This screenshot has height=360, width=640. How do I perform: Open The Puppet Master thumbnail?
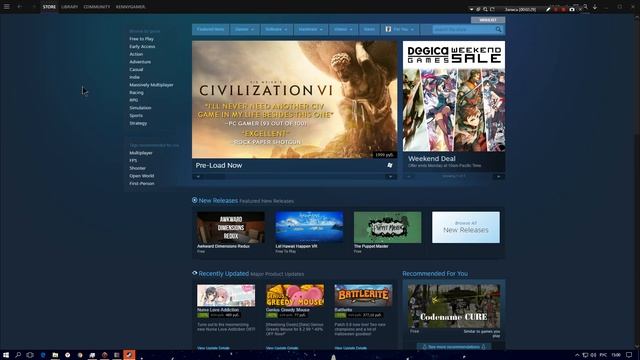click(x=387, y=227)
